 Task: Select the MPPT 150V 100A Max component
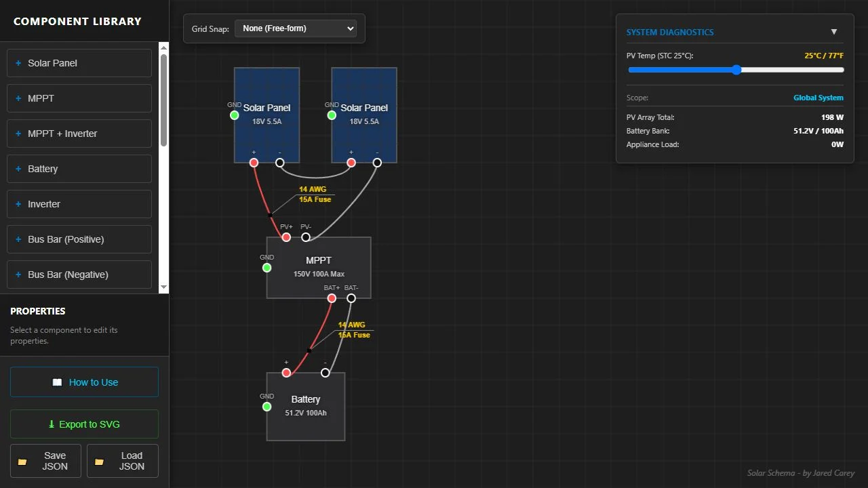pyautogui.click(x=319, y=268)
